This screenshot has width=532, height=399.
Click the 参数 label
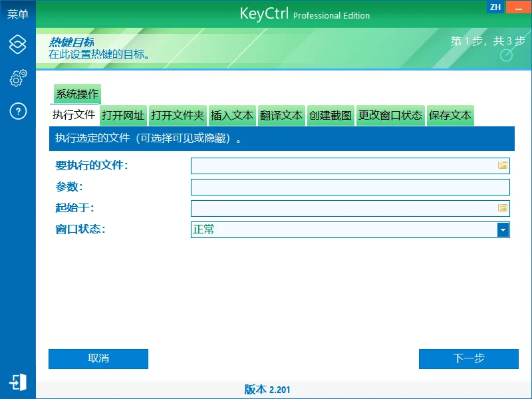[x=69, y=187]
